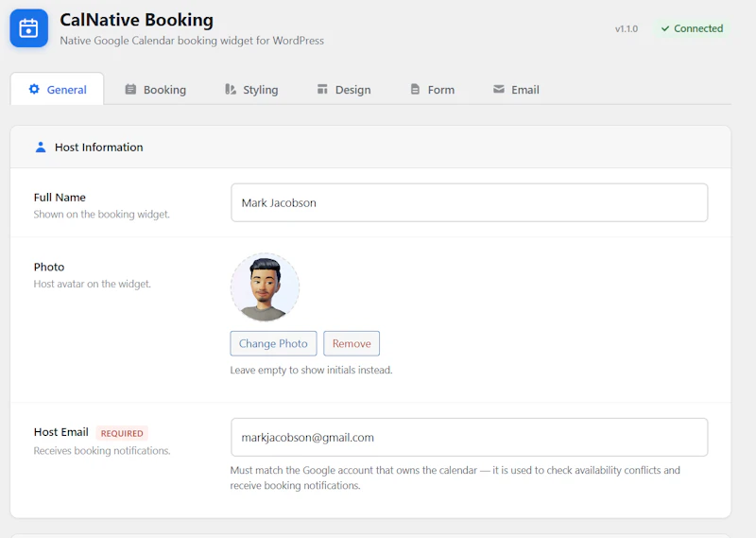Click the envelope icon beside Email
This screenshot has height=538, width=756.
499,89
